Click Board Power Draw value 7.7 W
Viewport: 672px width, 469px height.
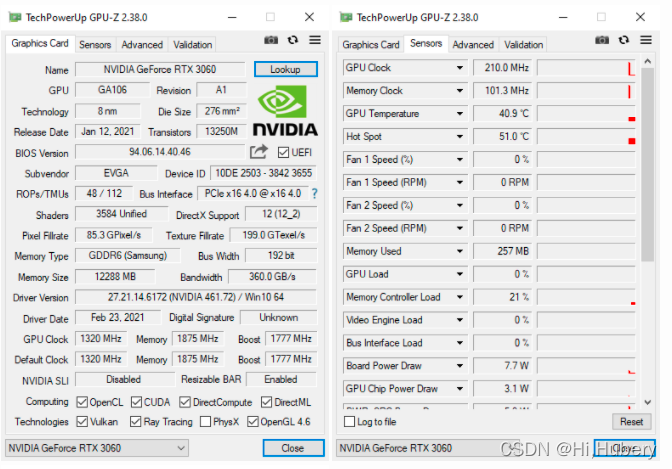(x=502, y=366)
